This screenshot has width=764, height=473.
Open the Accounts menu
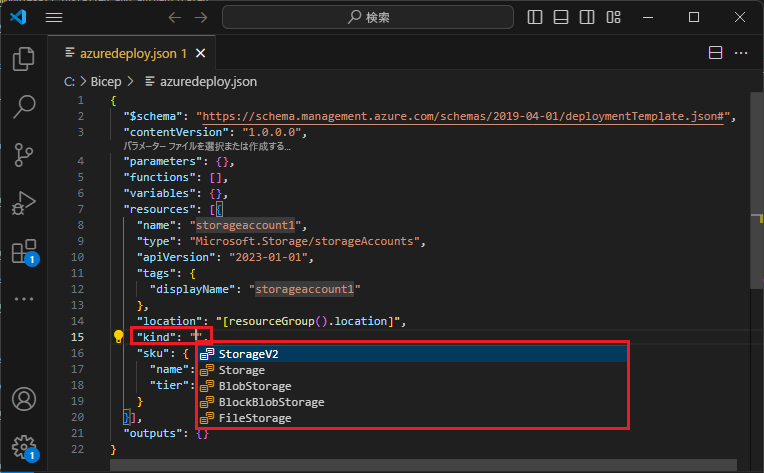(23, 399)
